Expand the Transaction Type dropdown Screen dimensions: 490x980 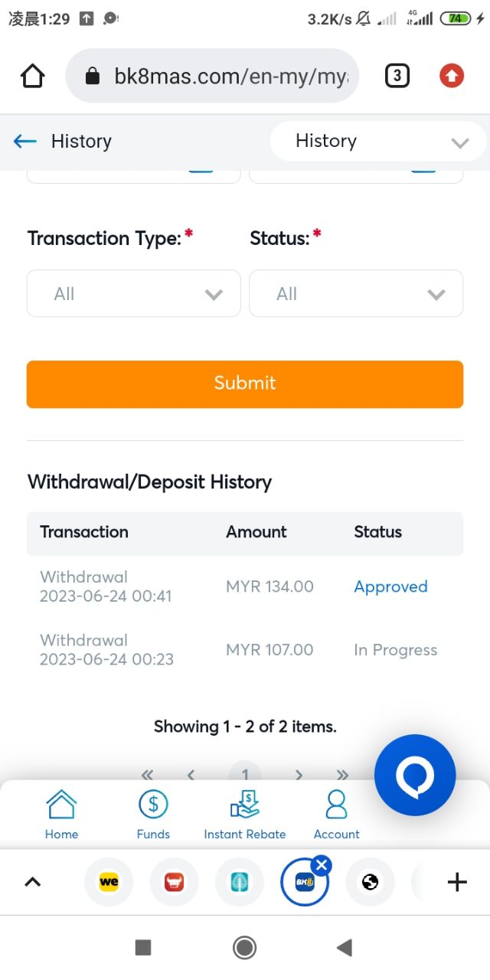[134, 294]
